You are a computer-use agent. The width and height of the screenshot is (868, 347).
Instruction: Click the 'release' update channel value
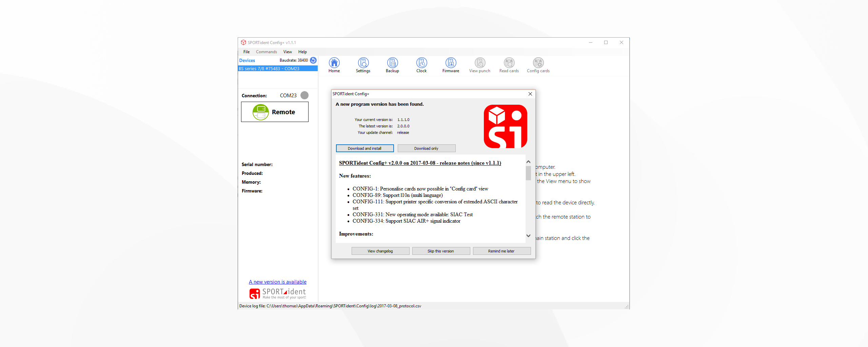point(403,132)
